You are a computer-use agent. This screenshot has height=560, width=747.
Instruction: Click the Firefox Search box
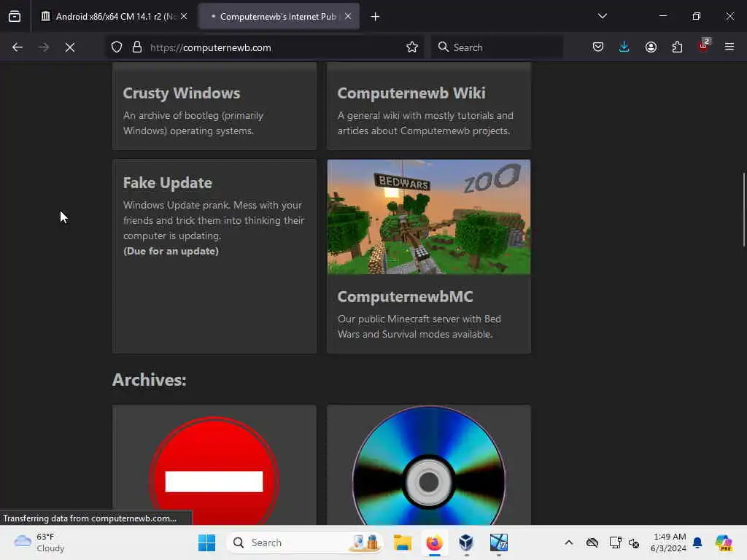(498, 47)
